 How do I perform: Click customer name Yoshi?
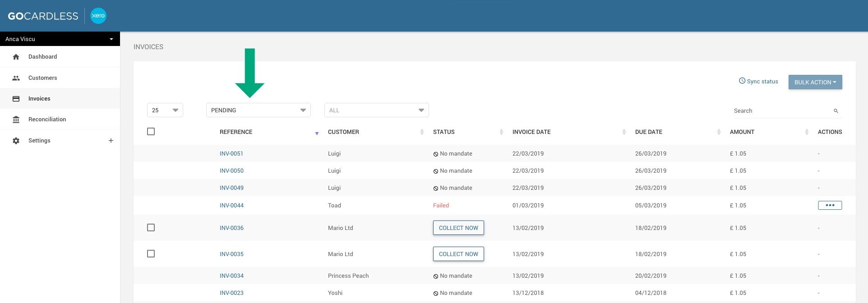(x=335, y=293)
